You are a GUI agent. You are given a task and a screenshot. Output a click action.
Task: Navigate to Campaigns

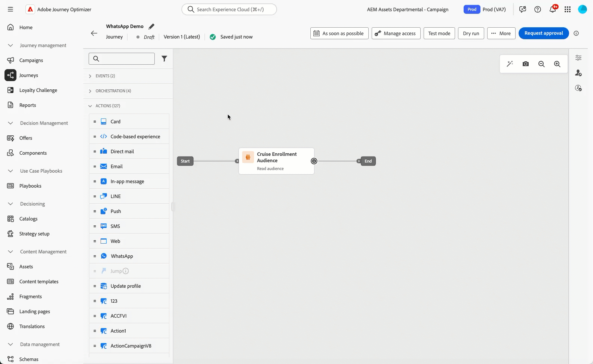pyautogui.click(x=31, y=60)
